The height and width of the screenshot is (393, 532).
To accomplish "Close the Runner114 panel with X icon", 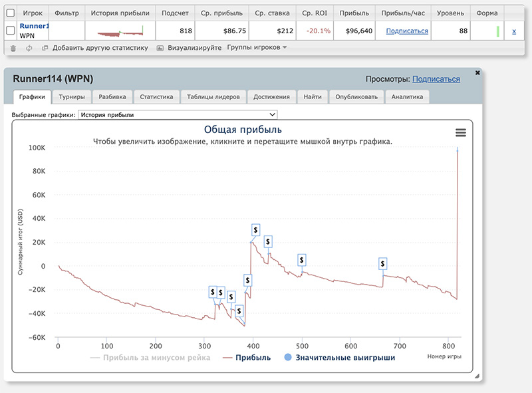I will 477,72.
